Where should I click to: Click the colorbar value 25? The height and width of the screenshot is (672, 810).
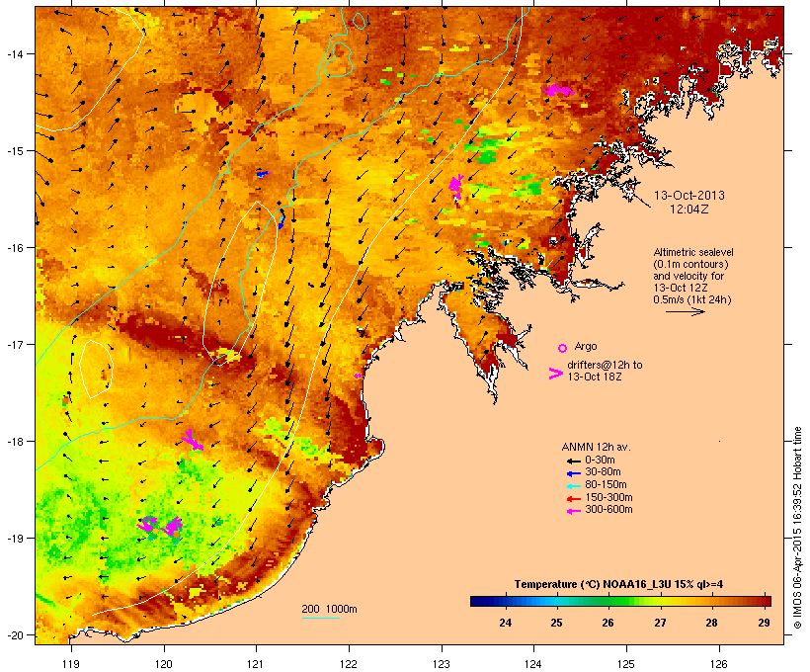(x=556, y=623)
